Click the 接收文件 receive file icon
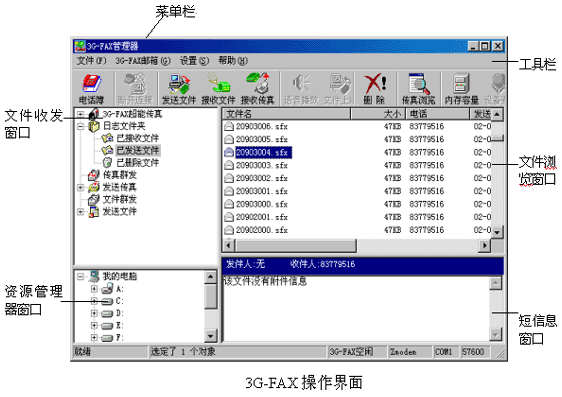The height and width of the screenshot is (397, 562). point(218,89)
